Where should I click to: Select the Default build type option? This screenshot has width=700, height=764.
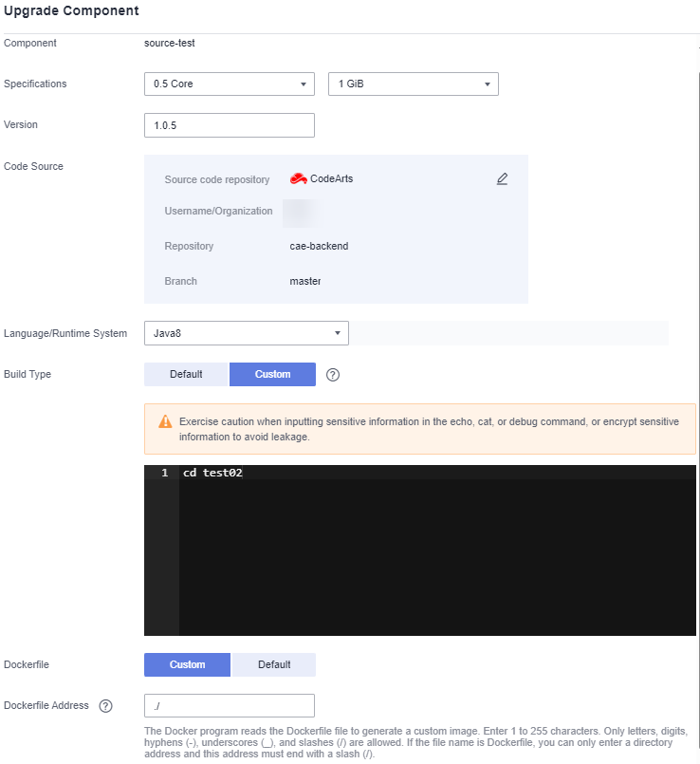(x=186, y=374)
